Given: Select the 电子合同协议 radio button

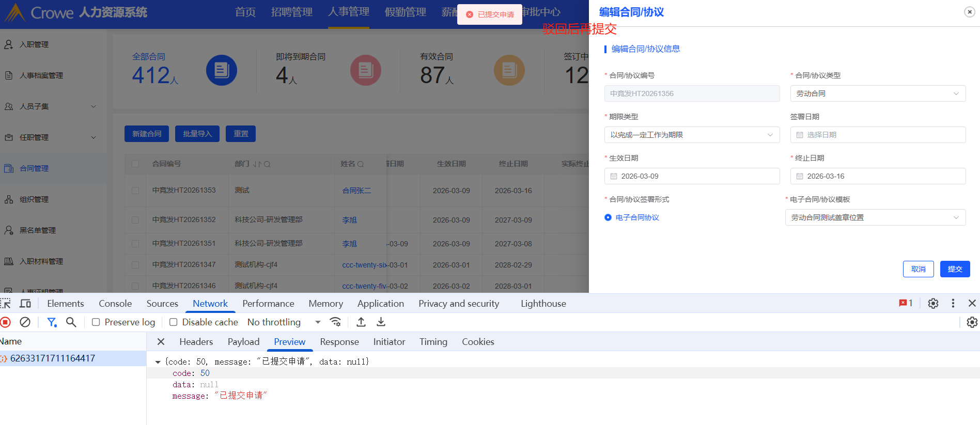Looking at the screenshot, I should click(608, 217).
